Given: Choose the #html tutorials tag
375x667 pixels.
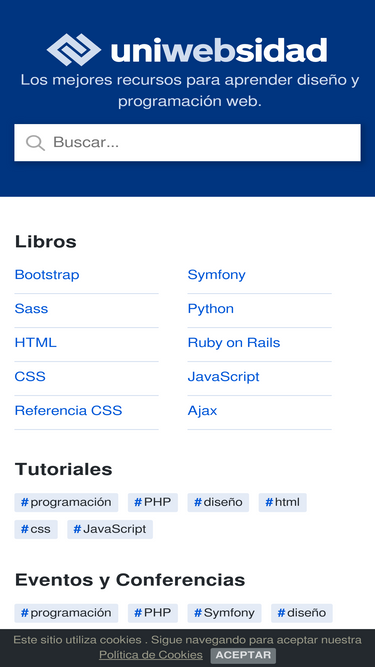Looking at the screenshot, I should (x=282, y=502).
